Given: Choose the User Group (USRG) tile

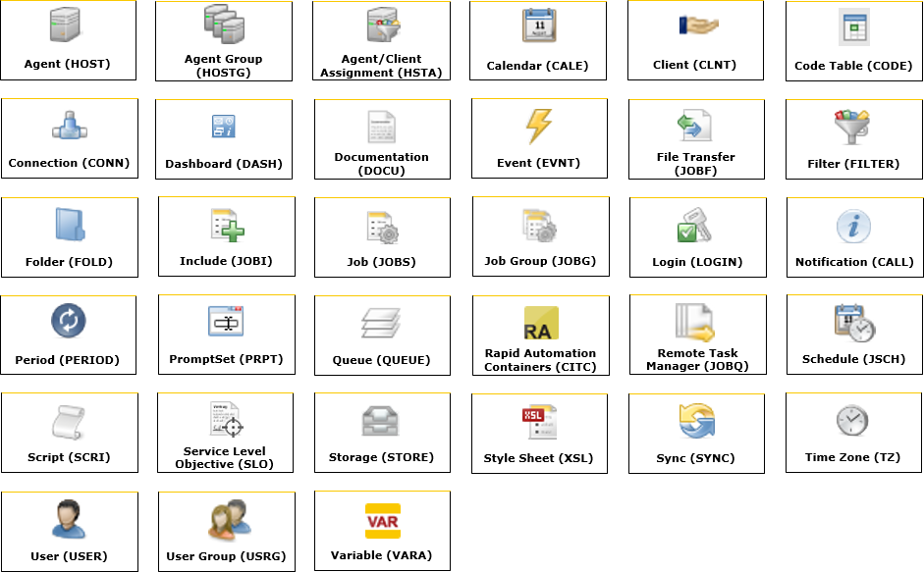Looking at the screenshot, I should 226,531.
